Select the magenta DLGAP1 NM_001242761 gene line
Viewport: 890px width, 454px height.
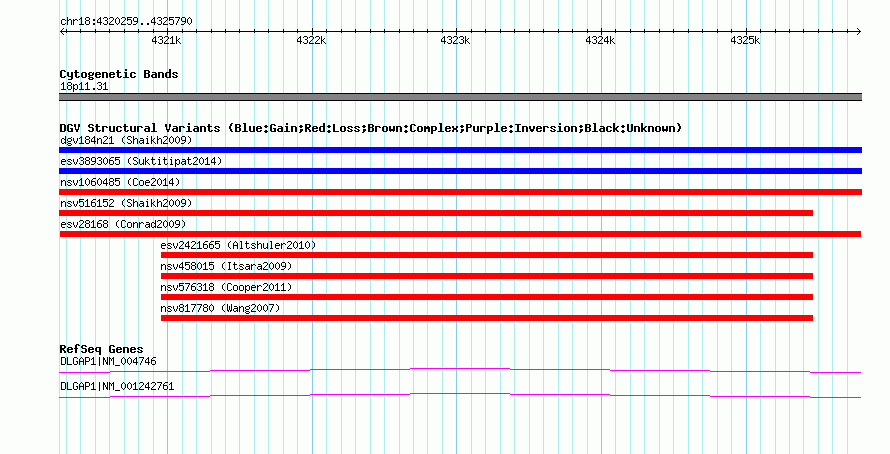(x=460, y=395)
